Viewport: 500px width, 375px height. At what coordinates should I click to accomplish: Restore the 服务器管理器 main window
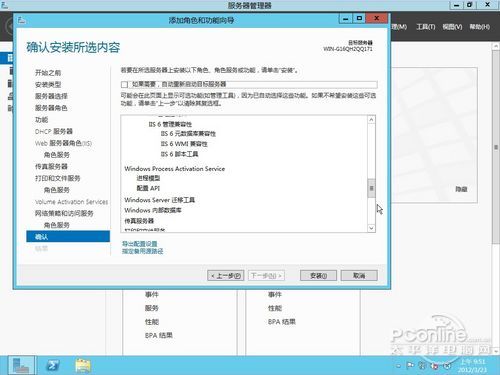tap(469, 5)
